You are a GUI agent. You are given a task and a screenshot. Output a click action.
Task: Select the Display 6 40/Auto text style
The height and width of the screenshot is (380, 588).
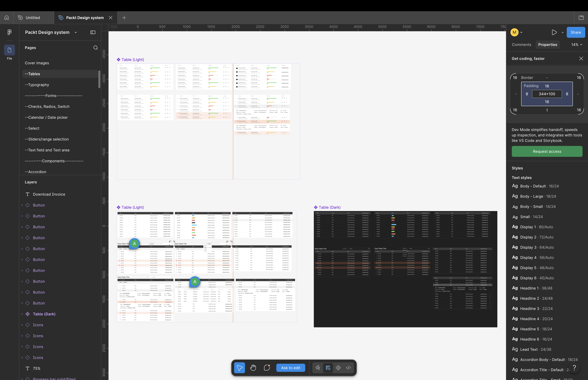click(533, 278)
